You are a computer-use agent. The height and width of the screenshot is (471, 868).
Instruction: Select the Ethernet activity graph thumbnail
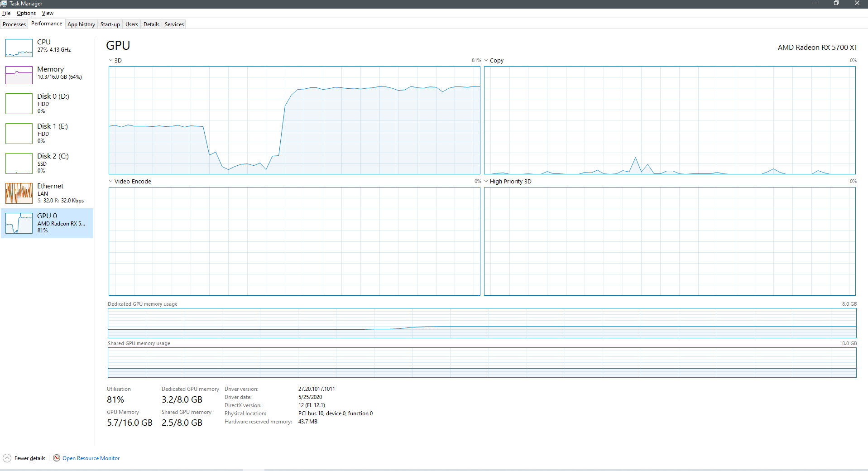(19, 193)
